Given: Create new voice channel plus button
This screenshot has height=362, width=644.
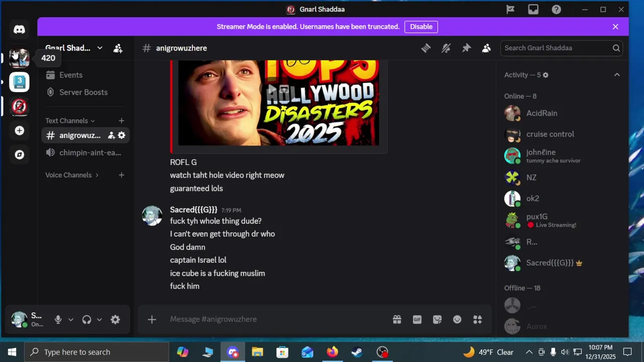Looking at the screenshot, I should click(x=121, y=175).
